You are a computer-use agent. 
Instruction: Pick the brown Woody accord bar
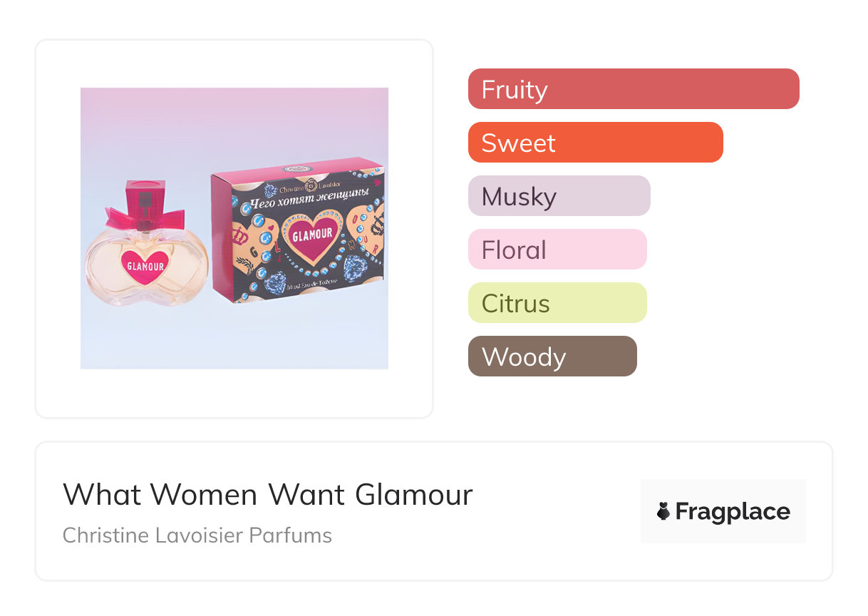coord(552,356)
